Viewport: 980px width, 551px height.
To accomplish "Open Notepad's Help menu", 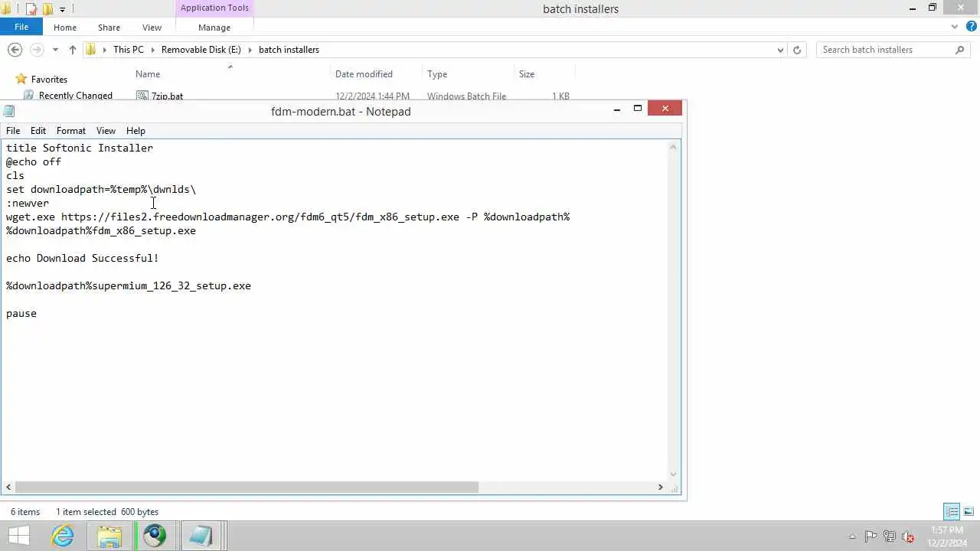I will [136, 131].
